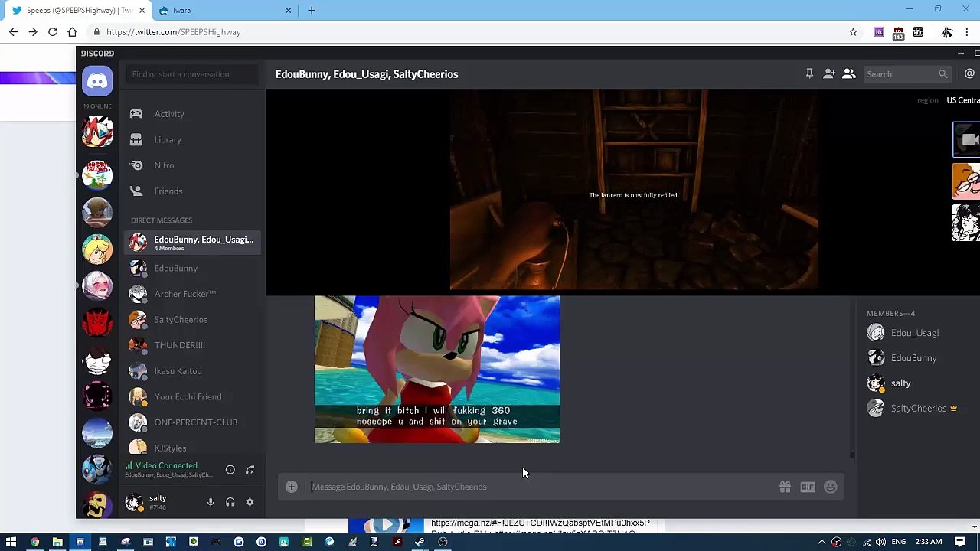Add friends to the group DM
Image resolution: width=980 pixels, height=551 pixels.
click(x=829, y=73)
